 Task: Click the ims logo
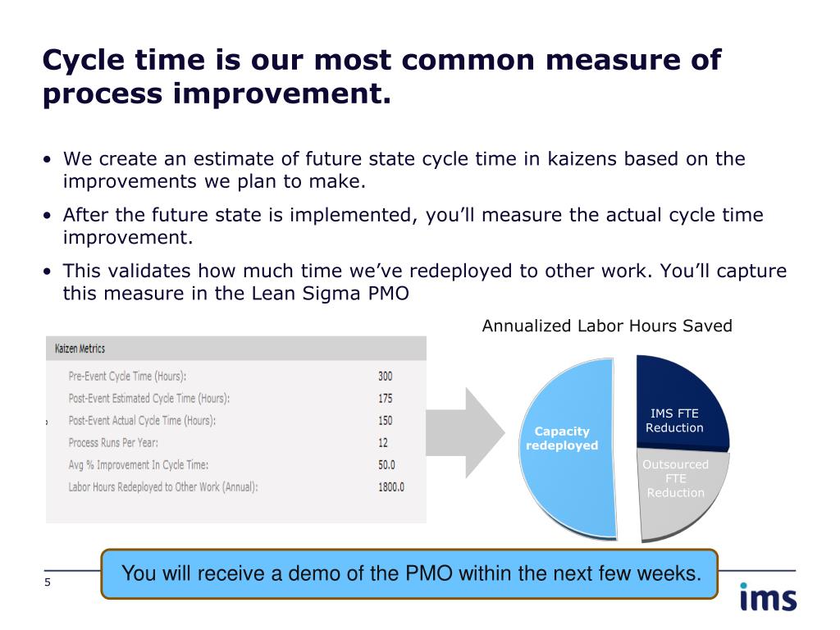768,596
